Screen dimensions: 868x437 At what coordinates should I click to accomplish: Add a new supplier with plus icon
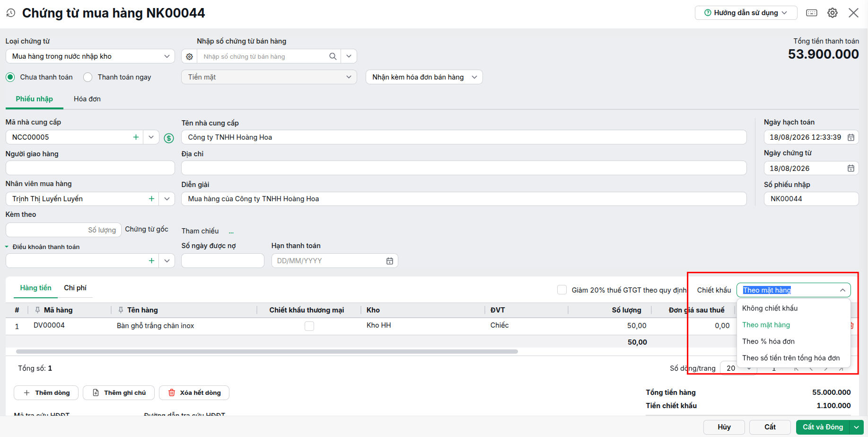(136, 137)
